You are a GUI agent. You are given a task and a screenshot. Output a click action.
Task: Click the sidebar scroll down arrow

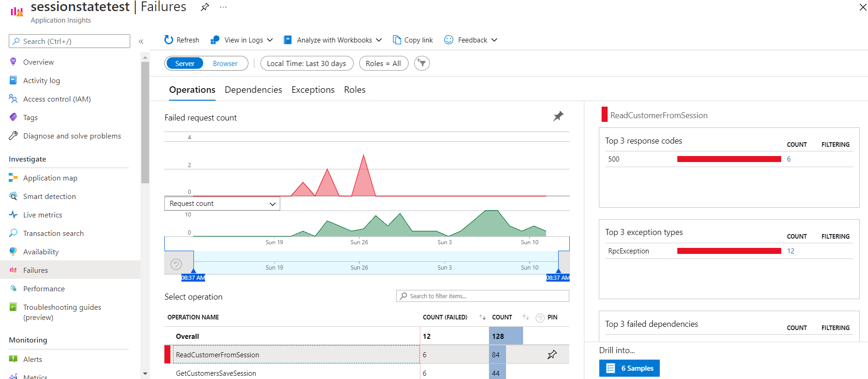145,373
